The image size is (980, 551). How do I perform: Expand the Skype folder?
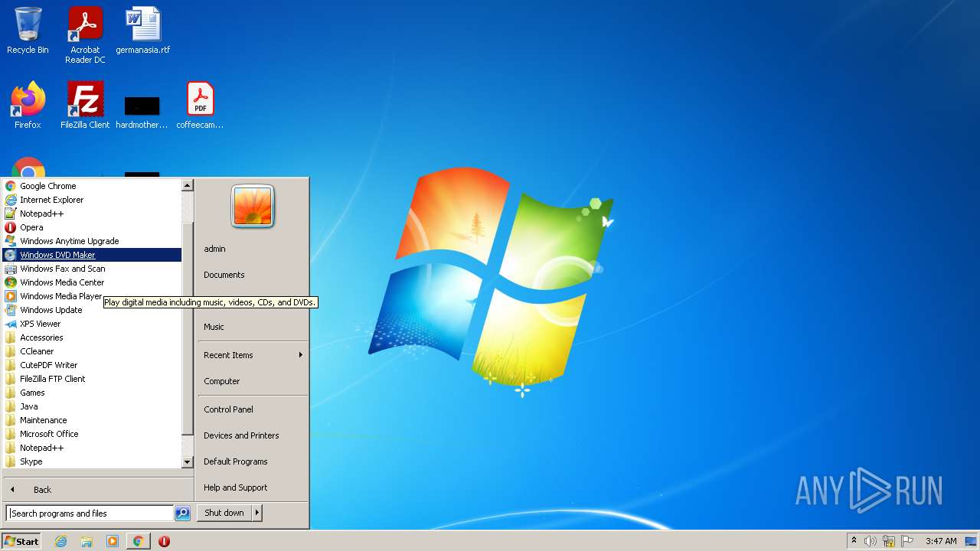tap(92, 461)
